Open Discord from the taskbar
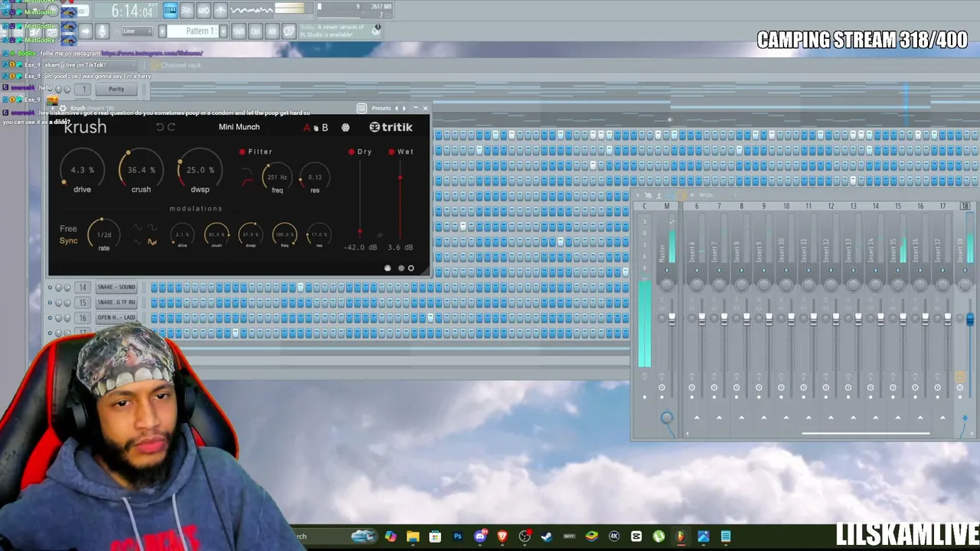This screenshot has width=980, height=551. pyautogui.click(x=480, y=536)
